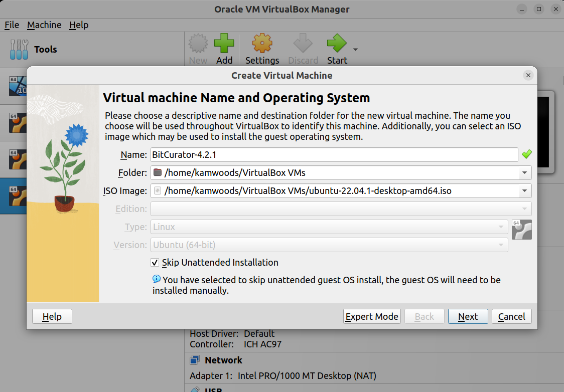564x392 pixels.
Task: Click the info icon beside the skip message
Action: (x=157, y=278)
